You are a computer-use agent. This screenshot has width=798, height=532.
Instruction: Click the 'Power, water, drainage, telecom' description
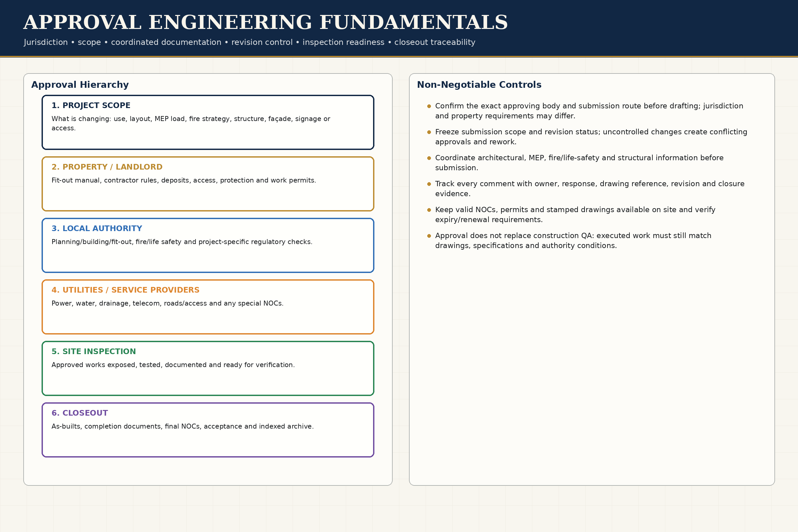coord(167,303)
